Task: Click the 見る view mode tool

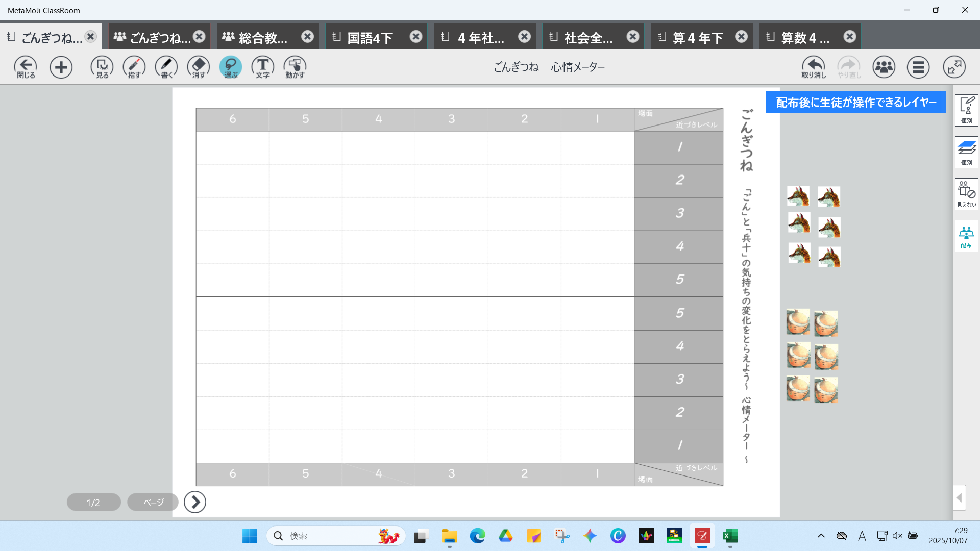Action: (102, 67)
